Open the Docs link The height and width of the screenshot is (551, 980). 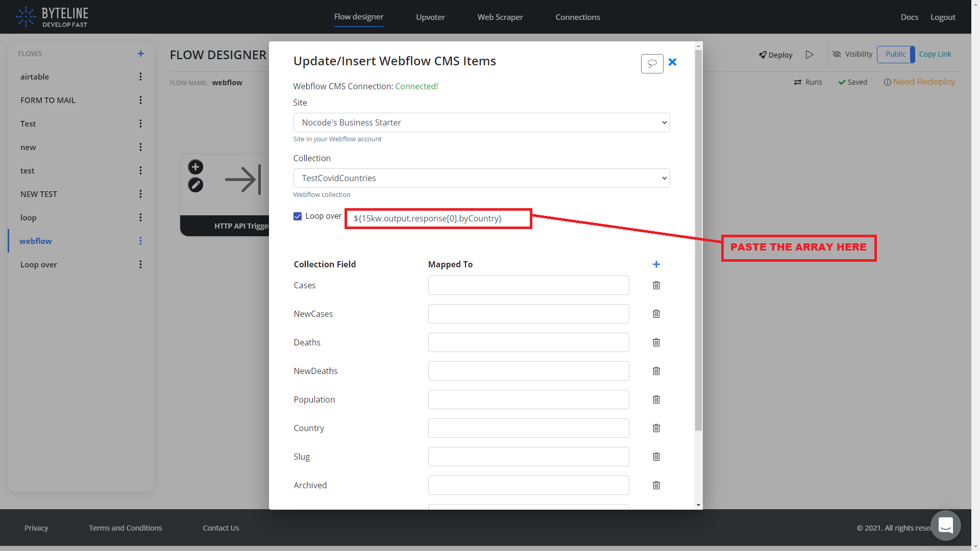[x=909, y=17]
